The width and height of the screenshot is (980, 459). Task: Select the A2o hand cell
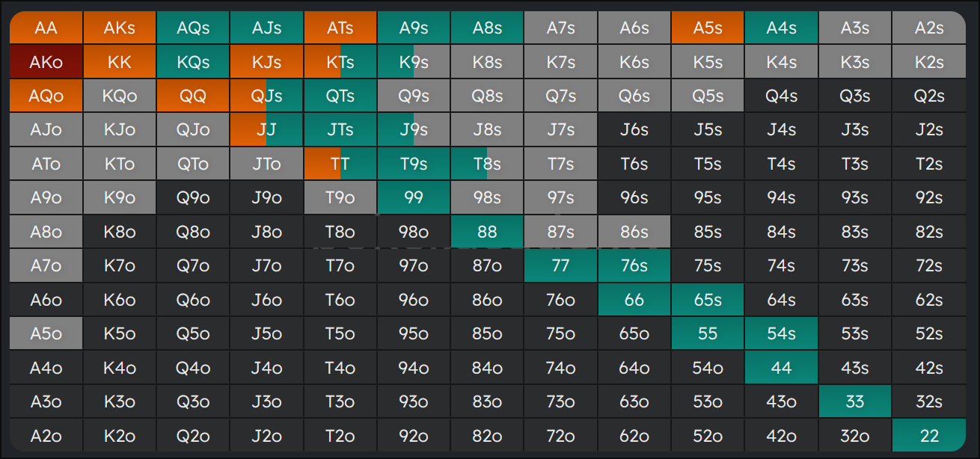pyautogui.click(x=46, y=436)
